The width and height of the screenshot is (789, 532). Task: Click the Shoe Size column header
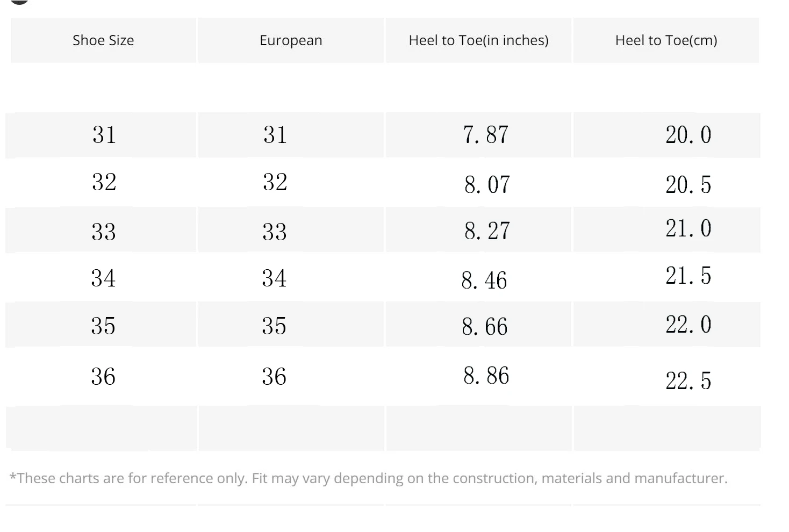103,40
